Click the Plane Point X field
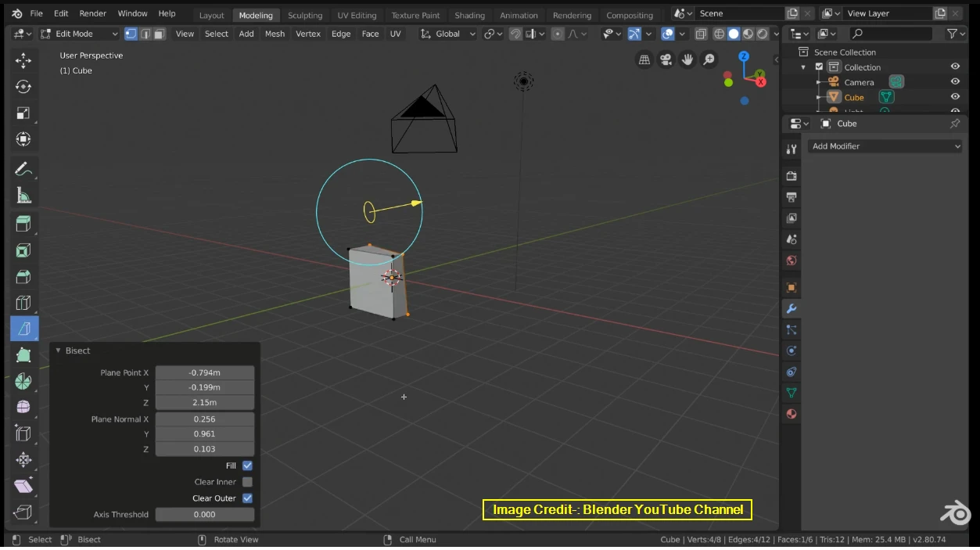 coord(205,372)
